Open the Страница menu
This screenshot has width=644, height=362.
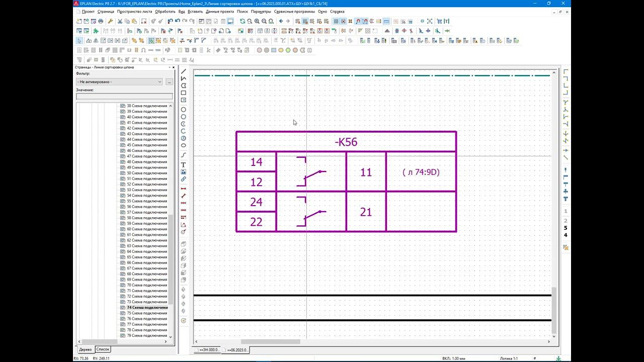[106, 11]
